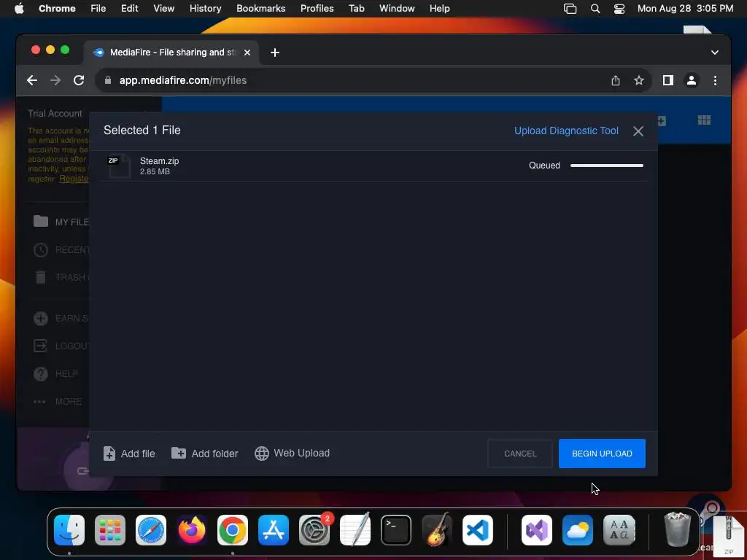This screenshot has height=560, width=747.
Task: Click the Chrome forward arrow
Action: coord(55,80)
